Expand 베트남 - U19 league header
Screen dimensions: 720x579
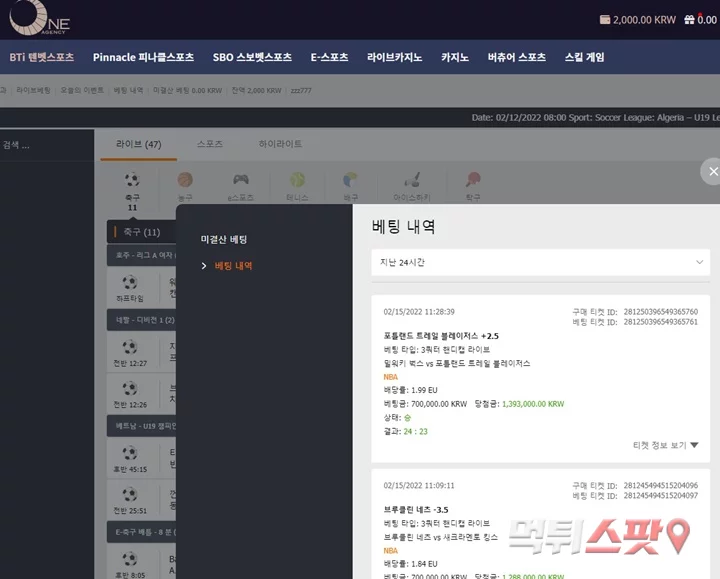[x=141, y=426]
